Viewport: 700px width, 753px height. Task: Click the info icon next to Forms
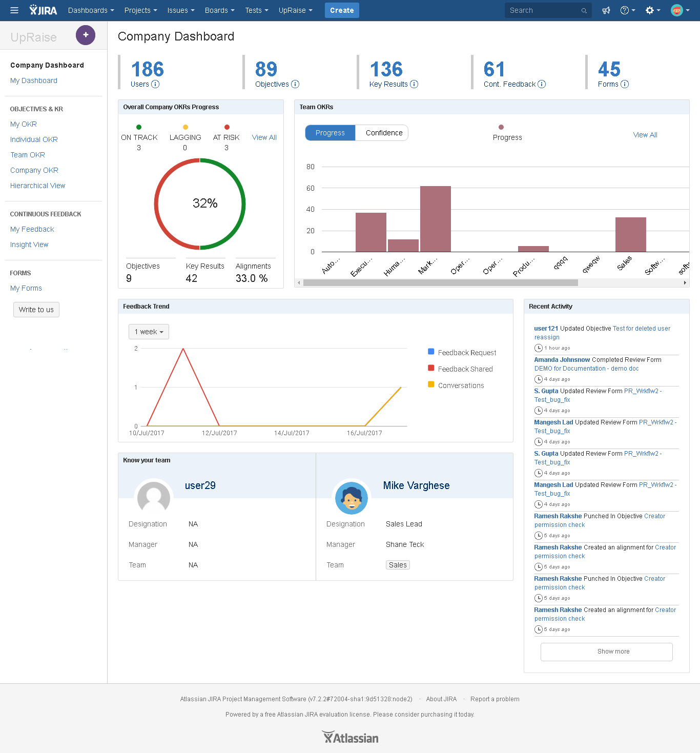(x=625, y=84)
